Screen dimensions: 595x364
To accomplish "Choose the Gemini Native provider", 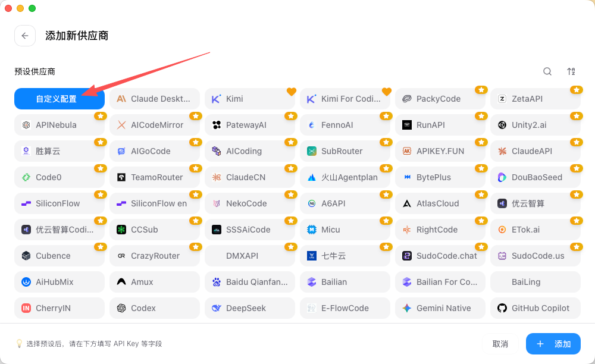I will point(440,308).
